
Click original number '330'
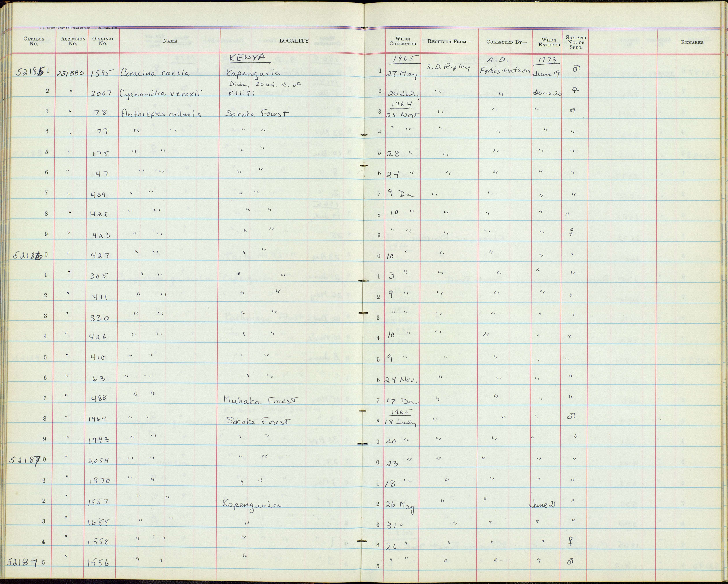coord(100,318)
